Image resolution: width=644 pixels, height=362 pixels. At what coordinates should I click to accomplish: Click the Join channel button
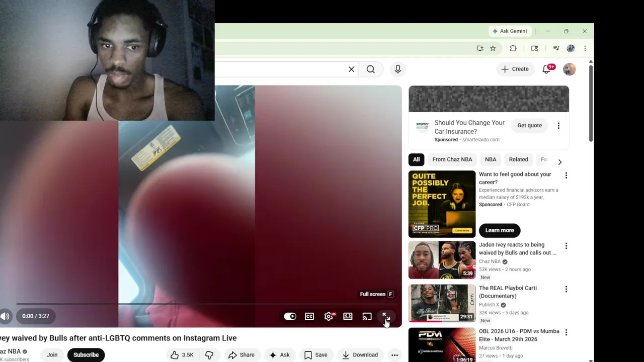click(x=52, y=355)
